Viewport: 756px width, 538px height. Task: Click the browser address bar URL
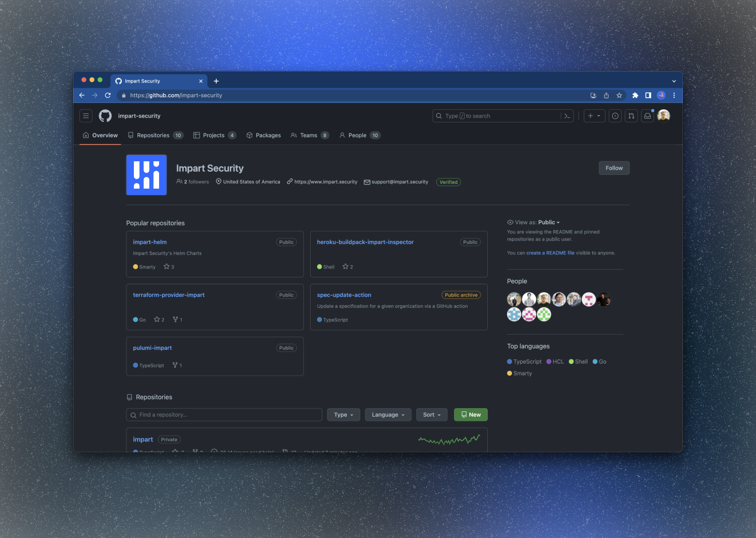click(176, 96)
